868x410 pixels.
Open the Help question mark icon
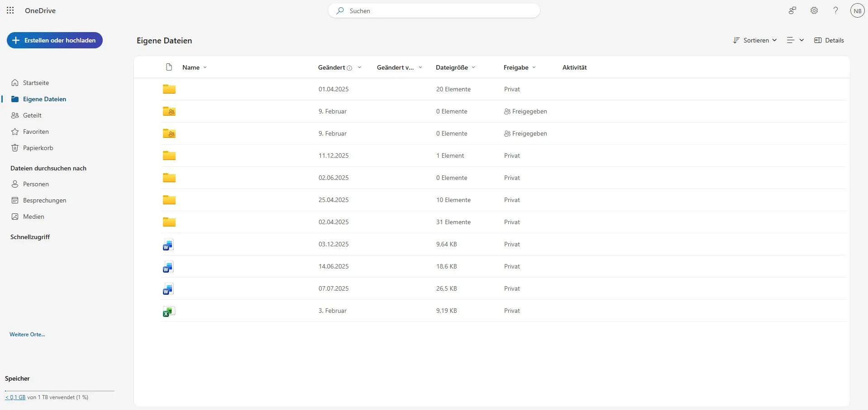pos(835,10)
